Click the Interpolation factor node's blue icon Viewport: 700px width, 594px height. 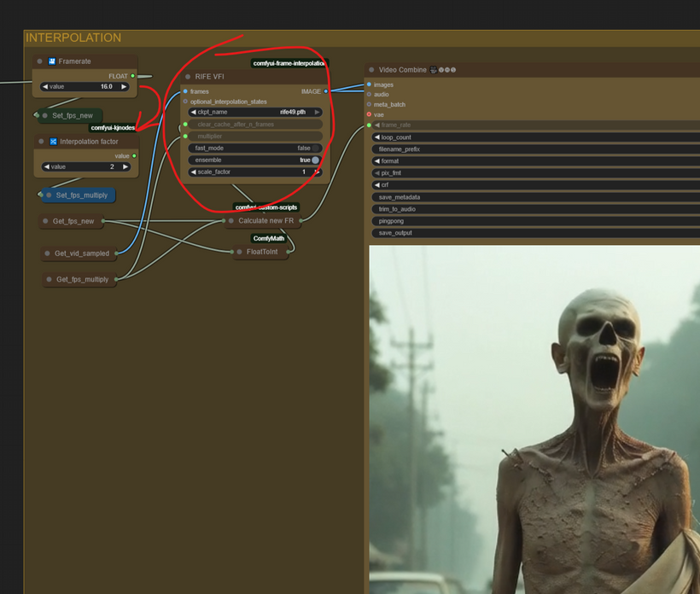(x=53, y=142)
